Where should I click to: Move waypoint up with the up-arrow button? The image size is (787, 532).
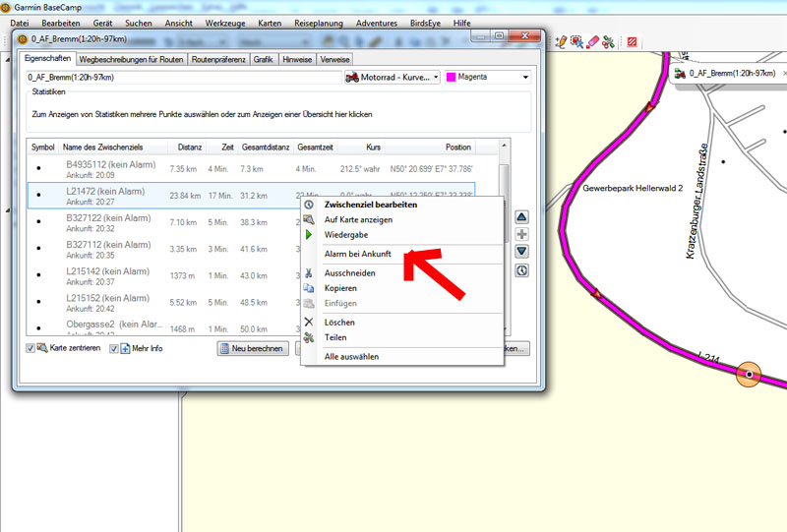(x=522, y=216)
